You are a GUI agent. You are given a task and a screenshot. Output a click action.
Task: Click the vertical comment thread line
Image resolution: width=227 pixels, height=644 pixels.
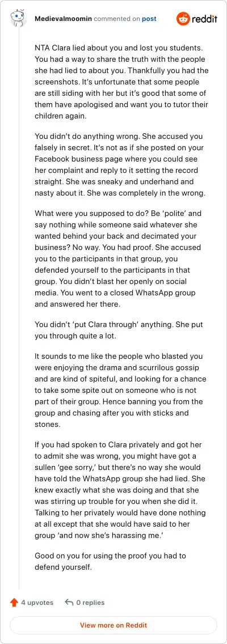tap(19, 308)
